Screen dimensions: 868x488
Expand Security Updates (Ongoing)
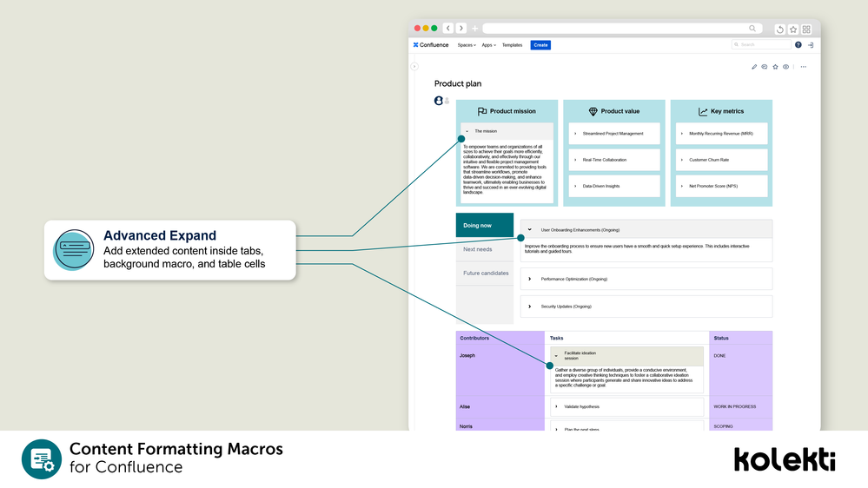pyautogui.click(x=646, y=306)
